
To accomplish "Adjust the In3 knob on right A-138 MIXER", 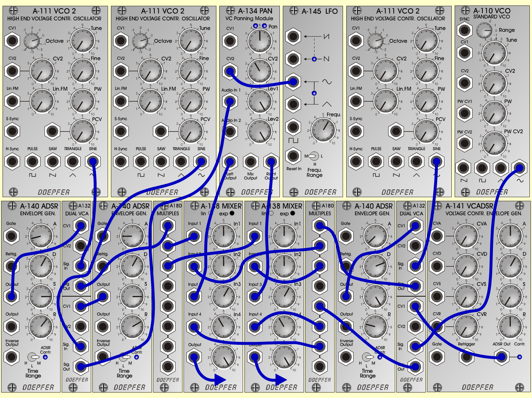I will pos(284,296).
